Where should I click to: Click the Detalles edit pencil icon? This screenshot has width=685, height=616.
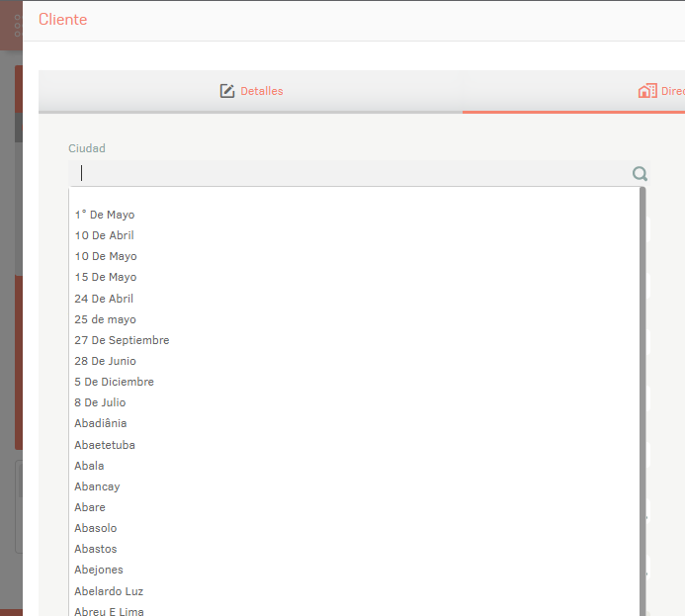pos(226,91)
